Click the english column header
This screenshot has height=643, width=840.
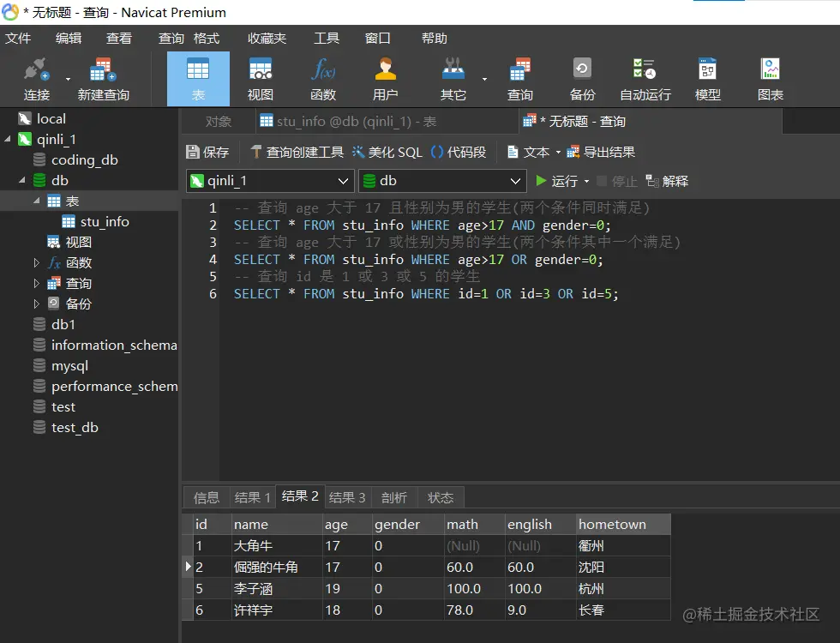(541, 525)
